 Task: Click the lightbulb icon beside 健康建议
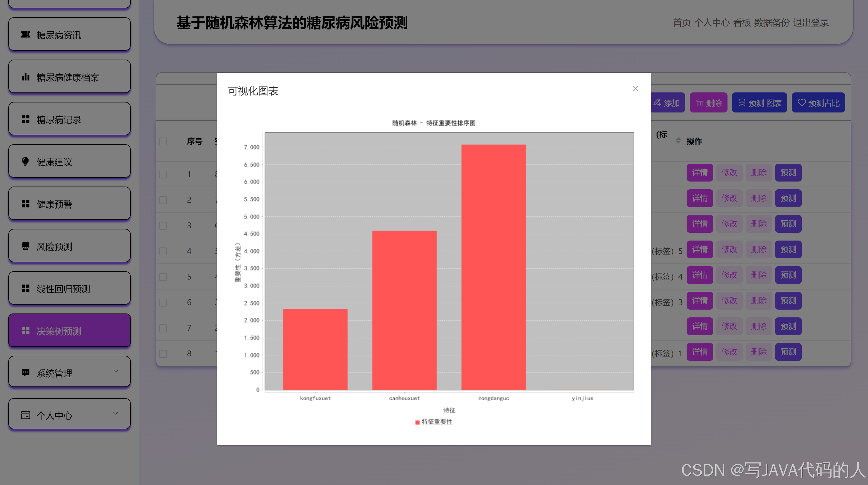pos(25,161)
